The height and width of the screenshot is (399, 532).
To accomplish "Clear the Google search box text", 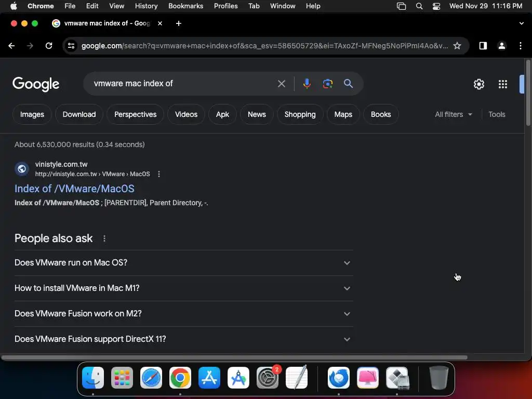I will tap(281, 84).
